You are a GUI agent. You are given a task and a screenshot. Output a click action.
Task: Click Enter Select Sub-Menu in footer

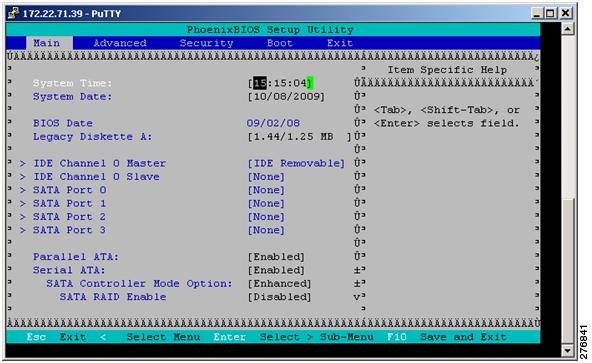pyautogui.click(x=293, y=337)
